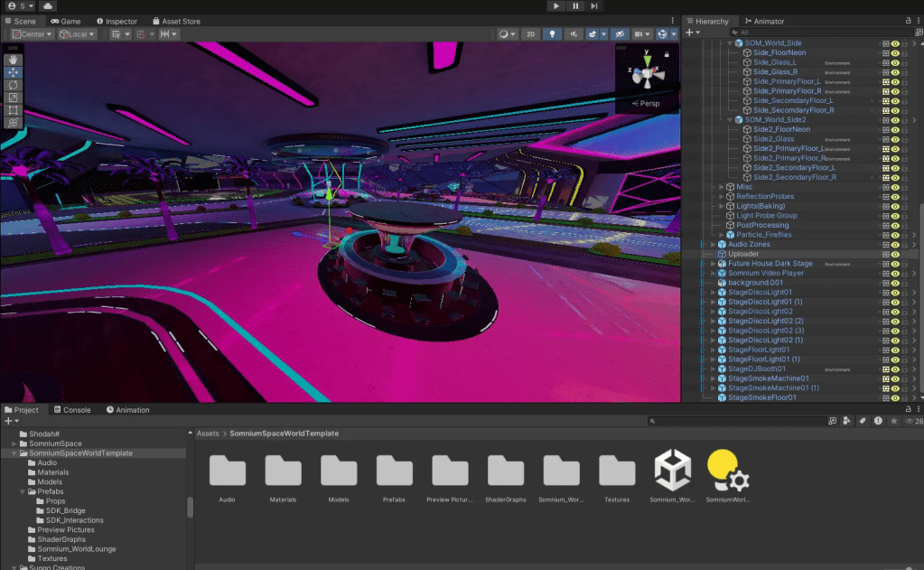Click the Step frame button

tap(594, 6)
